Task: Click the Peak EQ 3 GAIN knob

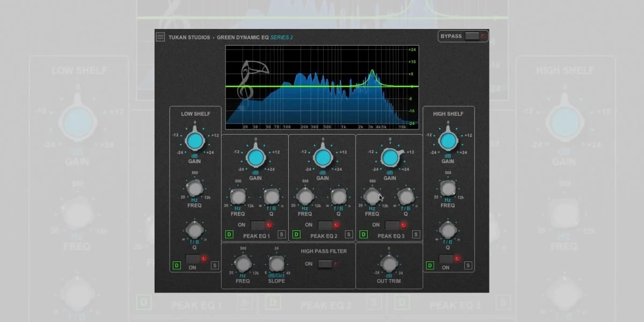Action: [x=390, y=158]
